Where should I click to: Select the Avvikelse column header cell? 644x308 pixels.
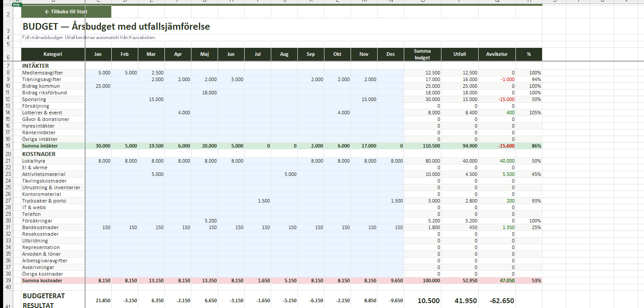[497, 54]
